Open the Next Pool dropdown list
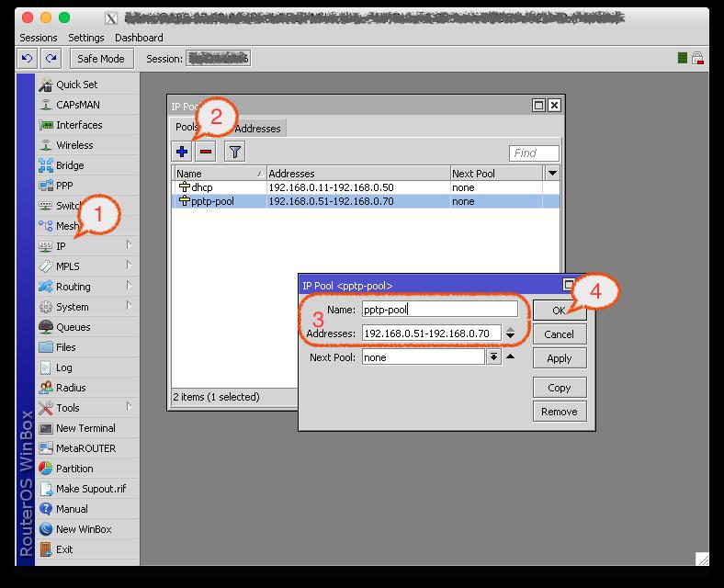Image resolution: width=724 pixels, height=588 pixels. point(493,356)
